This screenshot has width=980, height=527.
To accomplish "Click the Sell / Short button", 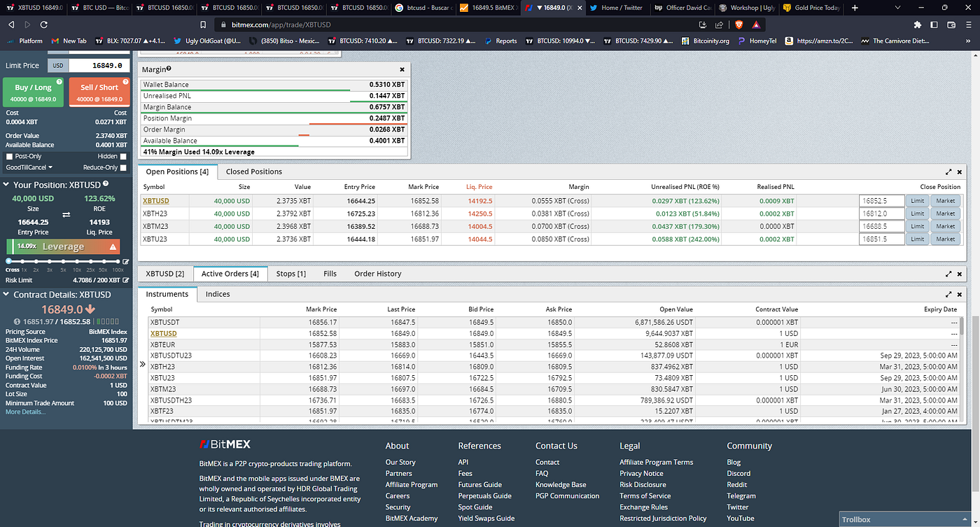I will [x=99, y=92].
